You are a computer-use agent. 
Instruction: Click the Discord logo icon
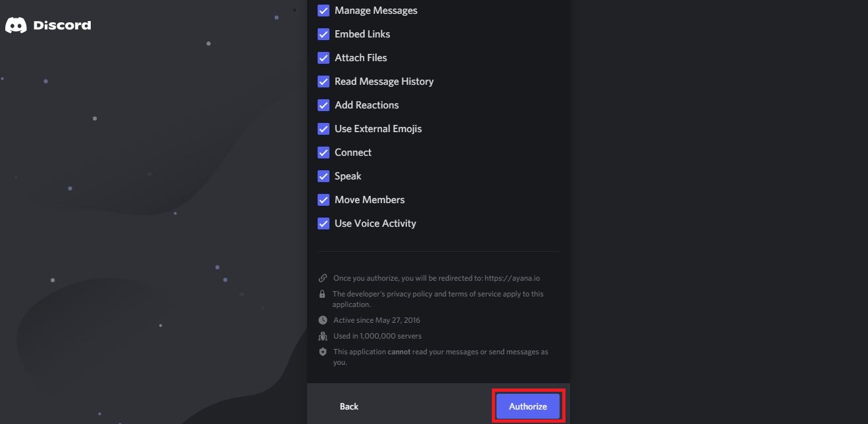[x=14, y=25]
